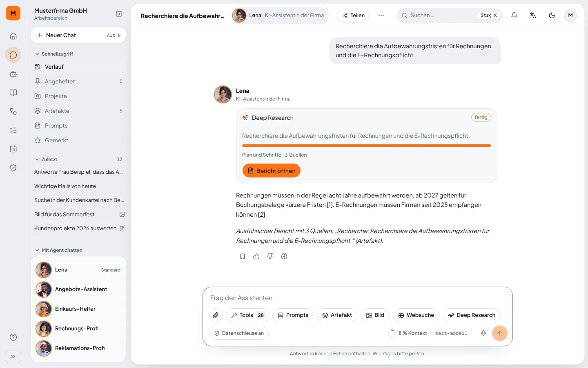This screenshot has width=588, height=368.
Task: Toggle the Websuche chip
Action: click(x=416, y=315)
